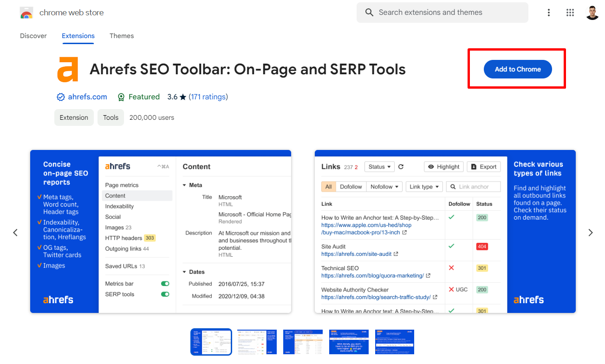Open the Discover tab
The height and width of the screenshot is (364, 605).
click(33, 36)
